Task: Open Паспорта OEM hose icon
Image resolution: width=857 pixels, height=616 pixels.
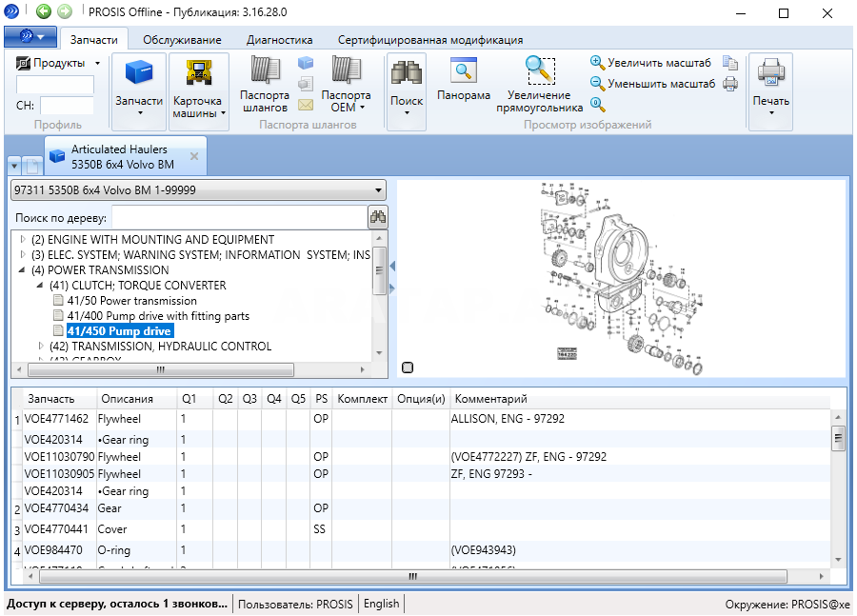Action: pyautogui.click(x=346, y=71)
